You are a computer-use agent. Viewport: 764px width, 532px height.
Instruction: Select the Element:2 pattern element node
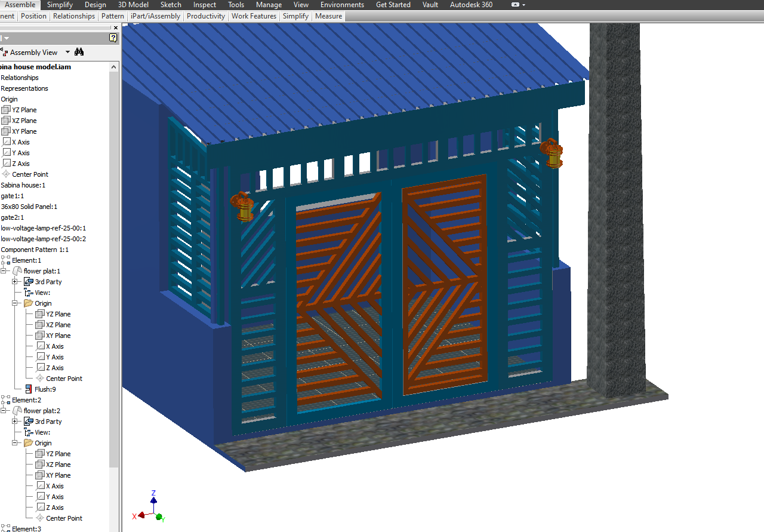click(x=21, y=400)
